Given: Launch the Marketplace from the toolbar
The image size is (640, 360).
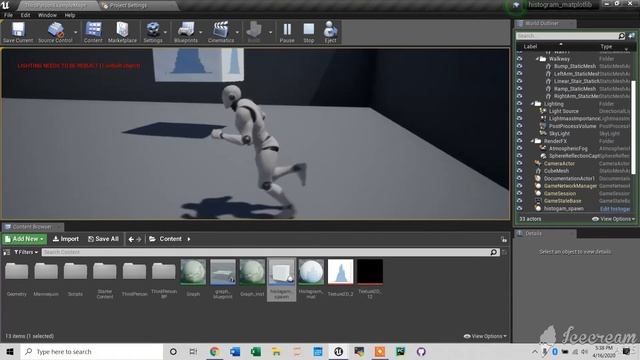Looking at the screenshot, I should click(122, 32).
